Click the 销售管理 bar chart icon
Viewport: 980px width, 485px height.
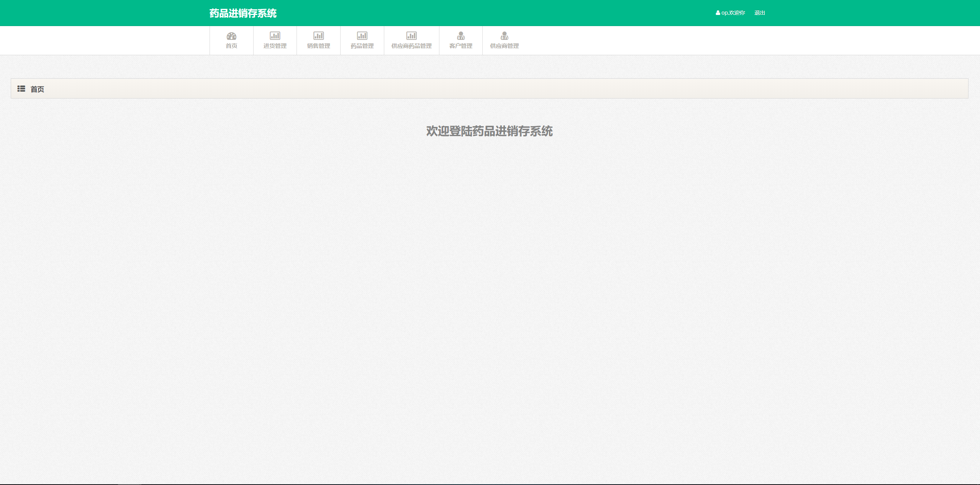pos(319,36)
